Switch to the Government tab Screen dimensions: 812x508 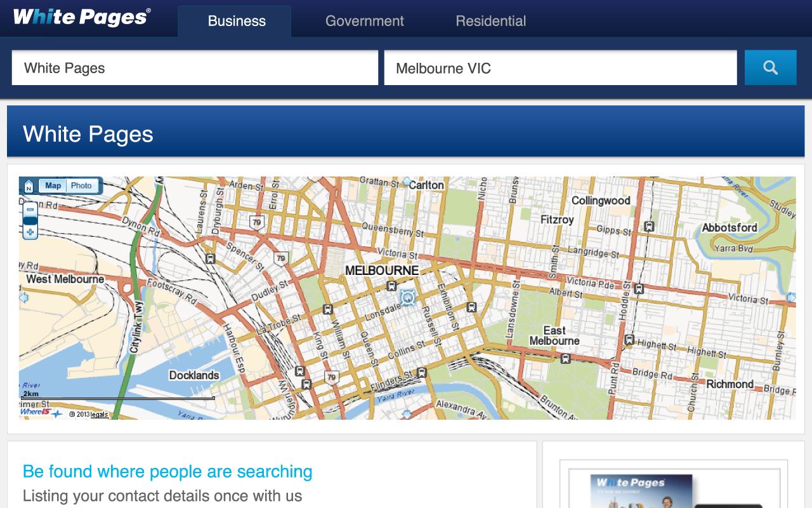coord(365,21)
